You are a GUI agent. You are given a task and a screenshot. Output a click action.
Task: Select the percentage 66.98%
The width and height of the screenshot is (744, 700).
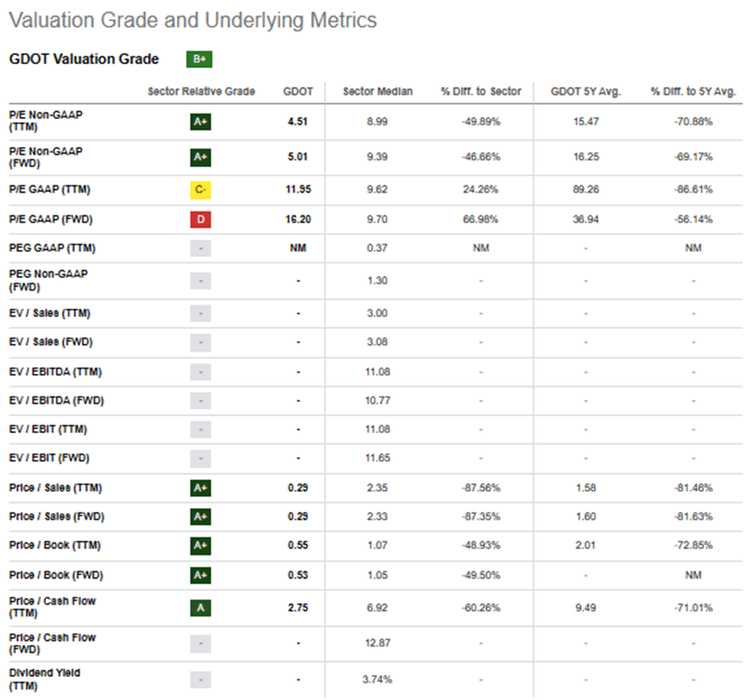(x=480, y=219)
